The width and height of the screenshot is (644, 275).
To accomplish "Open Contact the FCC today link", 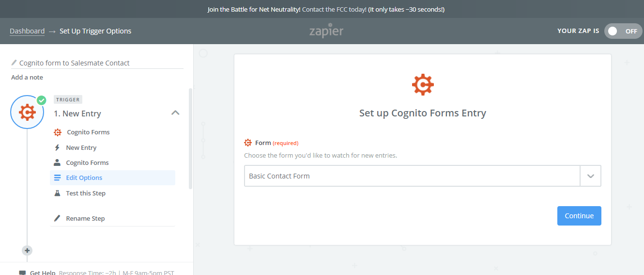I will (x=334, y=9).
